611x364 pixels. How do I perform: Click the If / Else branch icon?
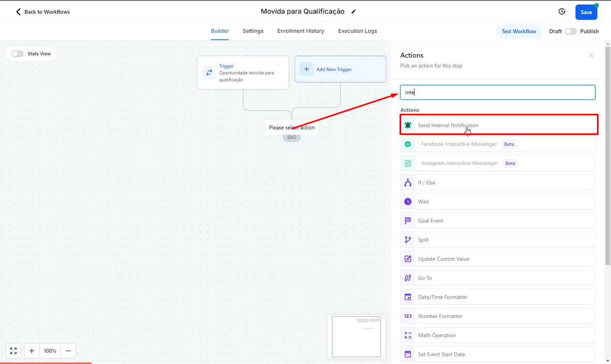(x=408, y=183)
